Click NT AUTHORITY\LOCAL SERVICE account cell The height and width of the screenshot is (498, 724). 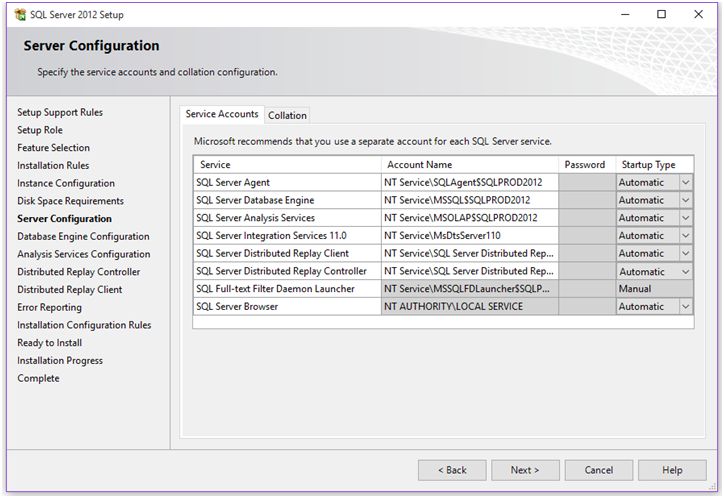470,306
